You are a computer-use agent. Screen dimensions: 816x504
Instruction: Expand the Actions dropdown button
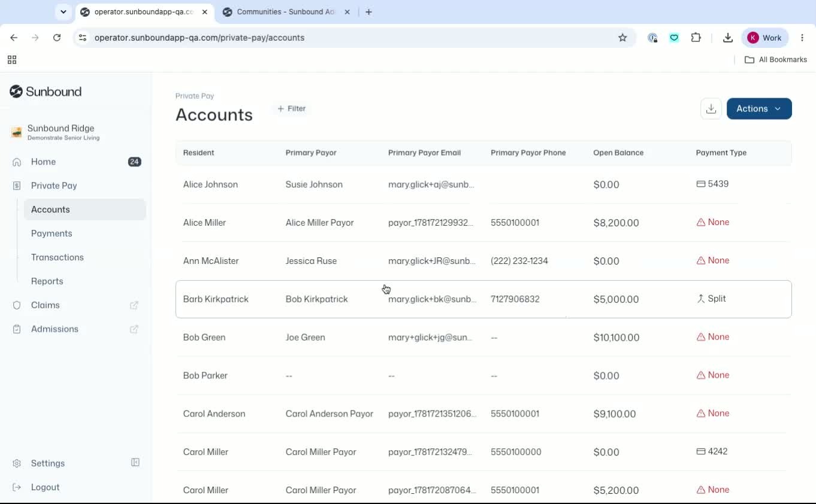pyautogui.click(x=759, y=109)
